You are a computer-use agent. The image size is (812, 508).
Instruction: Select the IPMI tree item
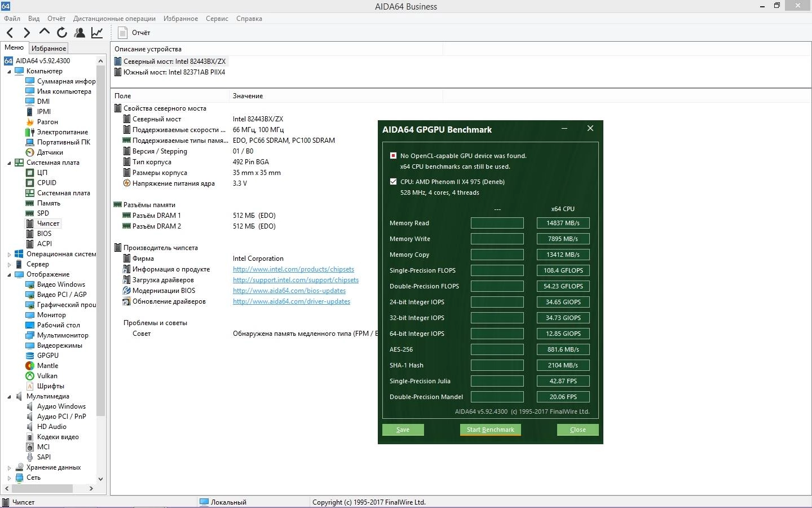click(x=43, y=112)
